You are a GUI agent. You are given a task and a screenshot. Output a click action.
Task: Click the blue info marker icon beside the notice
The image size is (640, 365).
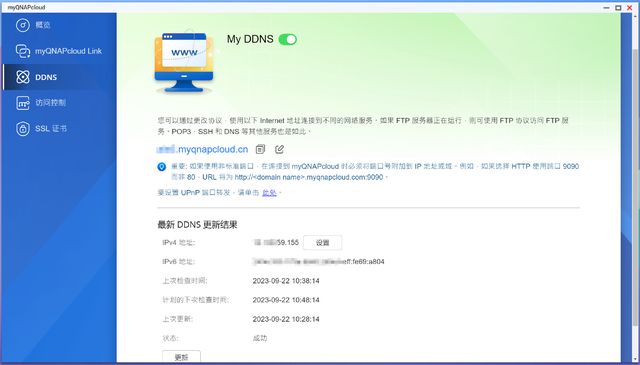click(162, 167)
